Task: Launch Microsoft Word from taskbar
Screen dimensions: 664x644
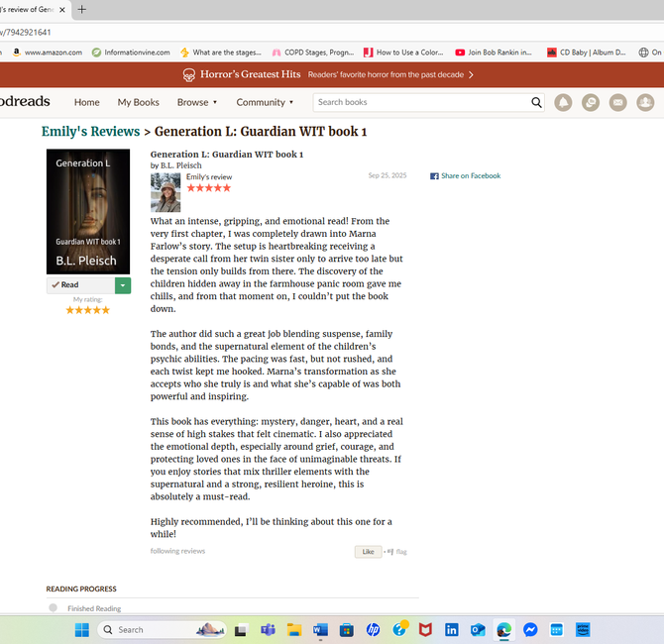Action: pyautogui.click(x=320, y=629)
